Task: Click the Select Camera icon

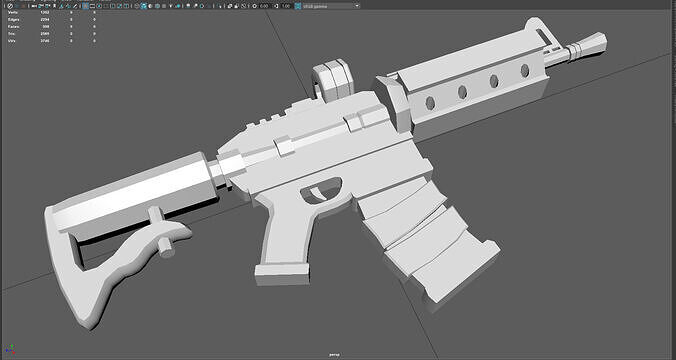Action: point(34,6)
